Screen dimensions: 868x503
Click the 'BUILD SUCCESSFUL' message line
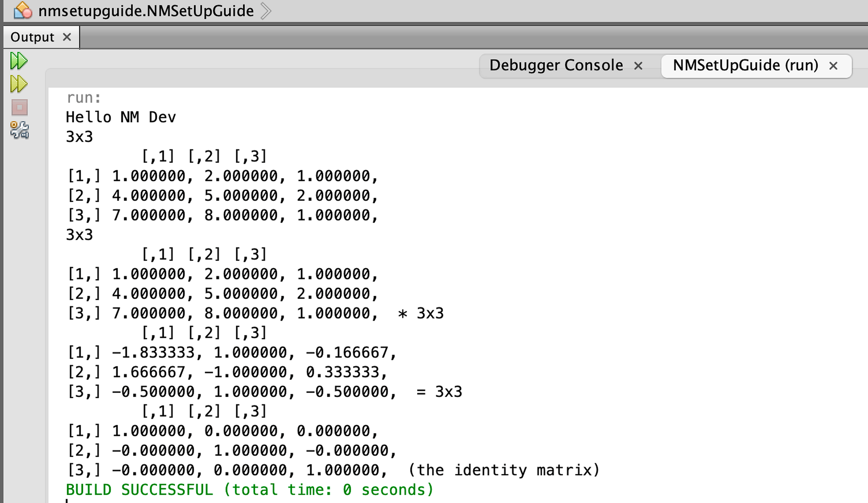[x=250, y=490]
